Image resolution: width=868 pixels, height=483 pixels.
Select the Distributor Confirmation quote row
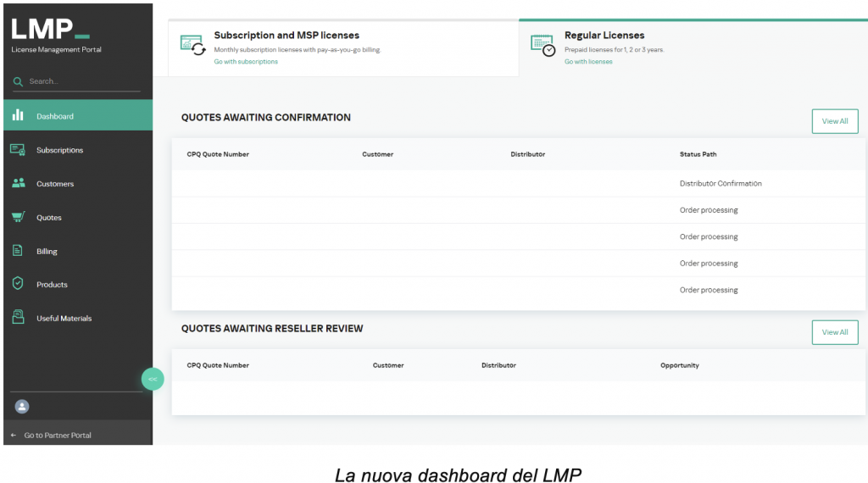(515, 184)
